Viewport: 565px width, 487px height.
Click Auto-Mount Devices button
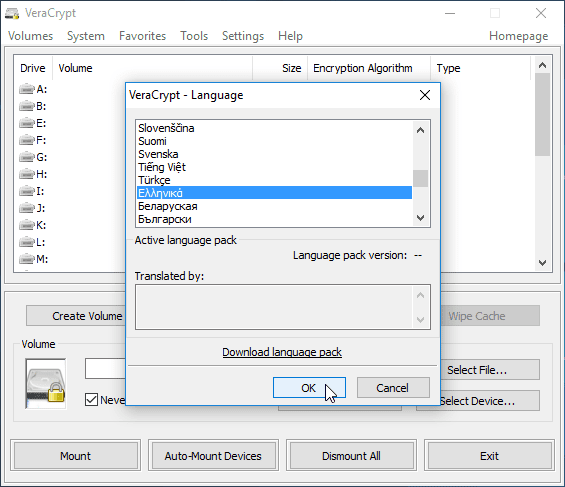[213, 456]
